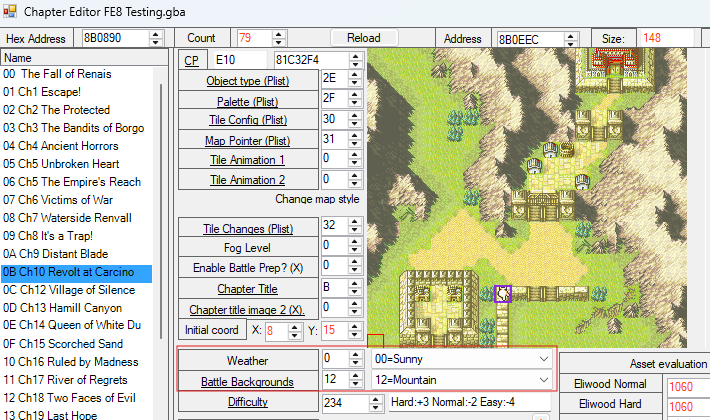
Task: Select 08 Ch7 Waterside Renvall
Action: coord(77,218)
